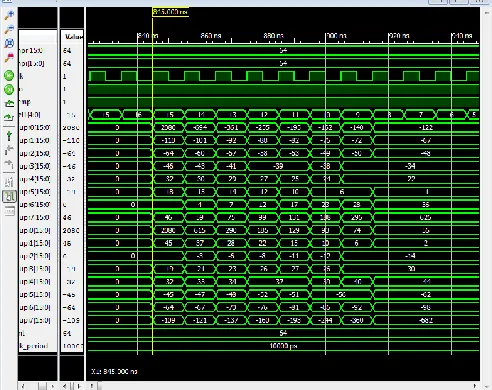The image size is (492, 390).
Task: Jump to time zero with green icon
Action: tap(9, 76)
